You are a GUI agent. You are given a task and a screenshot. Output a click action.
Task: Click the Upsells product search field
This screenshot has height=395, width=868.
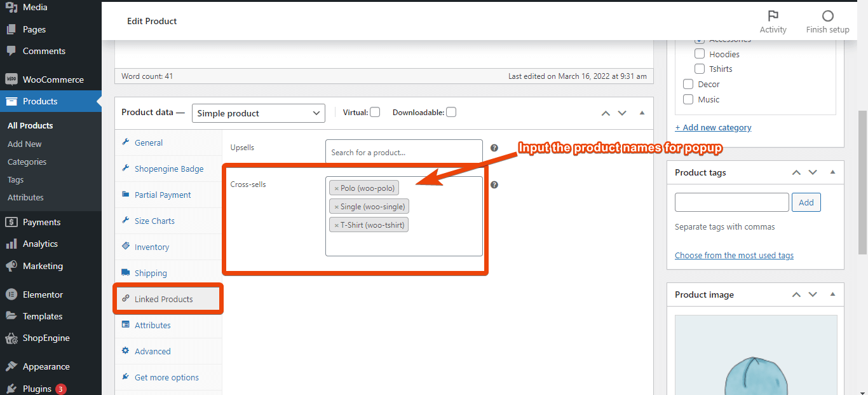click(404, 152)
